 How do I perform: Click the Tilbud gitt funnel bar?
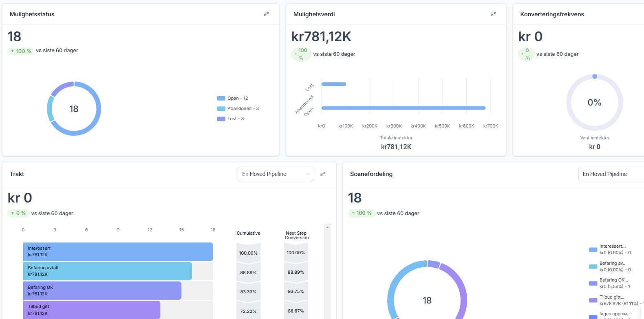point(92,310)
